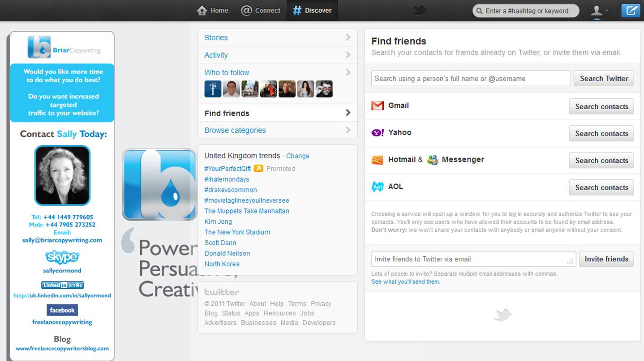Click the Twitter bird logo in top bar

(419, 10)
